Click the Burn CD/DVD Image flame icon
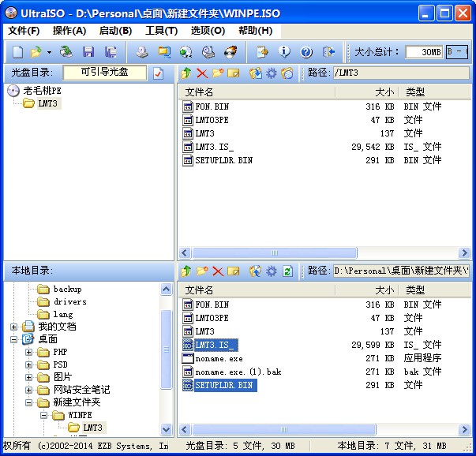Image resolution: width=476 pixels, height=456 pixels. (231, 52)
